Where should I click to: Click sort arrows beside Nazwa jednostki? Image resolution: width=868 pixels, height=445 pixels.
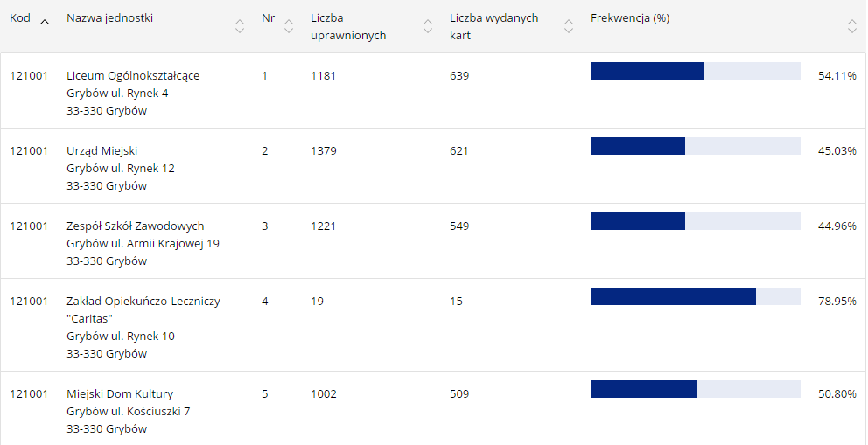click(239, 26)
